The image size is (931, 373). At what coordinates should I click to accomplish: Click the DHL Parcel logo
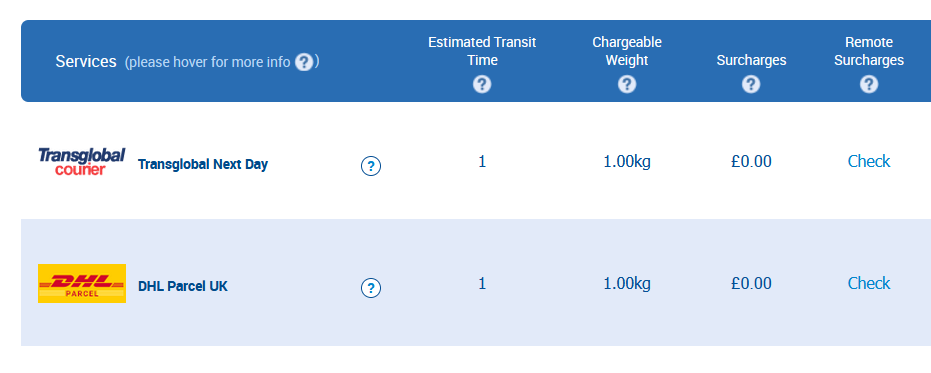82,283
